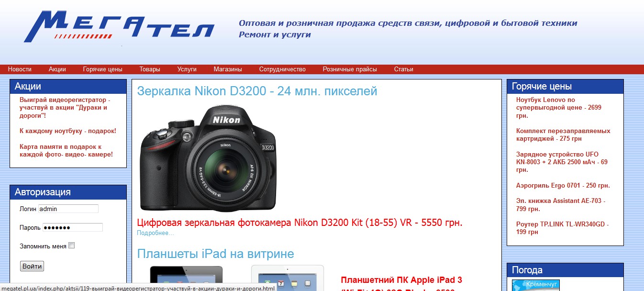Click the white iPad thumbnail
The width and height of the screenshot is (644, 291).
[x=288, y=278]
